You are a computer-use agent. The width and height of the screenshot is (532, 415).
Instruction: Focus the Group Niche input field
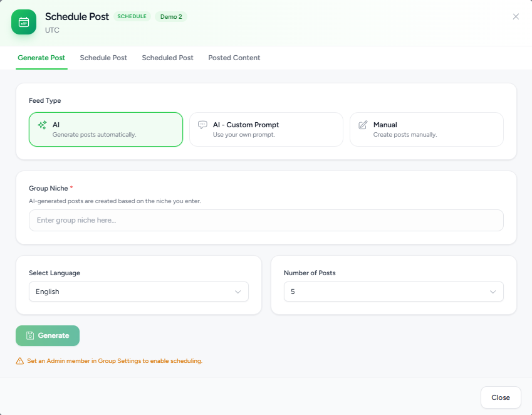tap(266, 220)
